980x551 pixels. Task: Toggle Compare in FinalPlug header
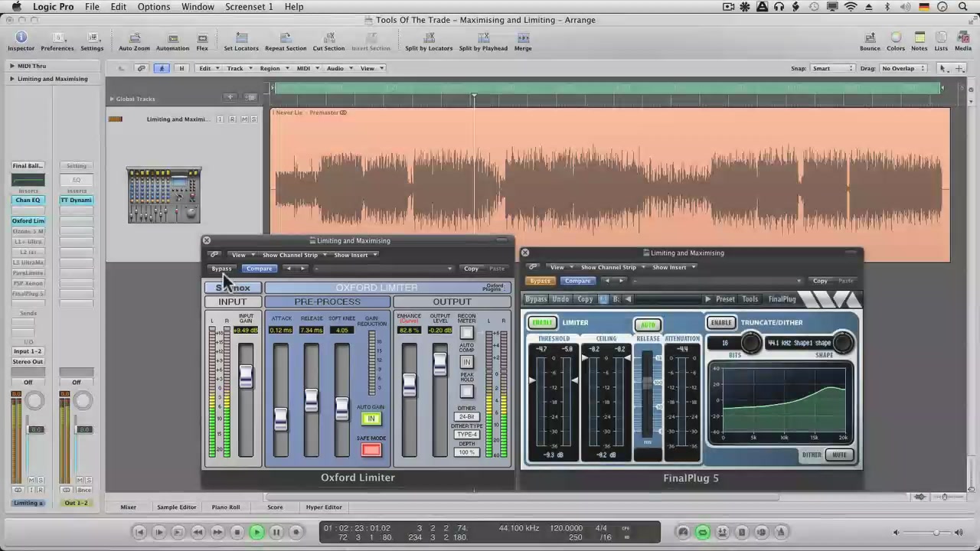578,281
